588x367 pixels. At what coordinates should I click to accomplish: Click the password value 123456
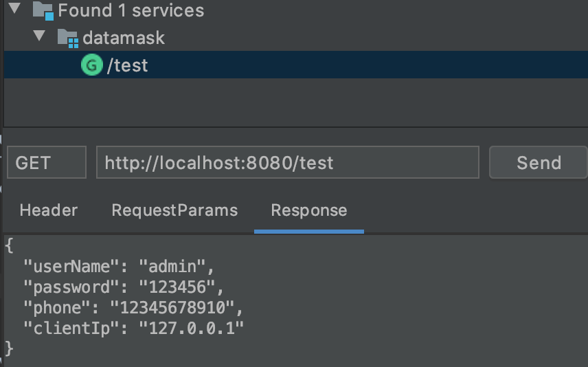click(x=179, y=287)
